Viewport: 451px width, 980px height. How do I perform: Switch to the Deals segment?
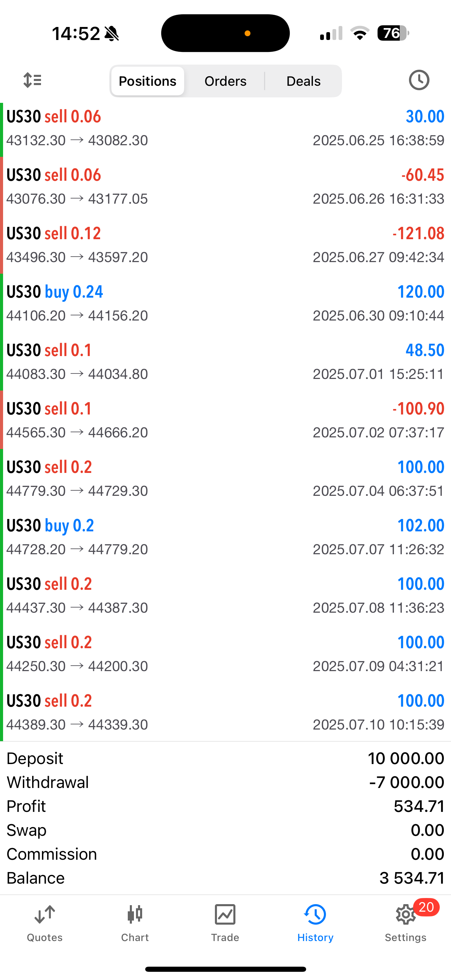(x=303, y=81)
